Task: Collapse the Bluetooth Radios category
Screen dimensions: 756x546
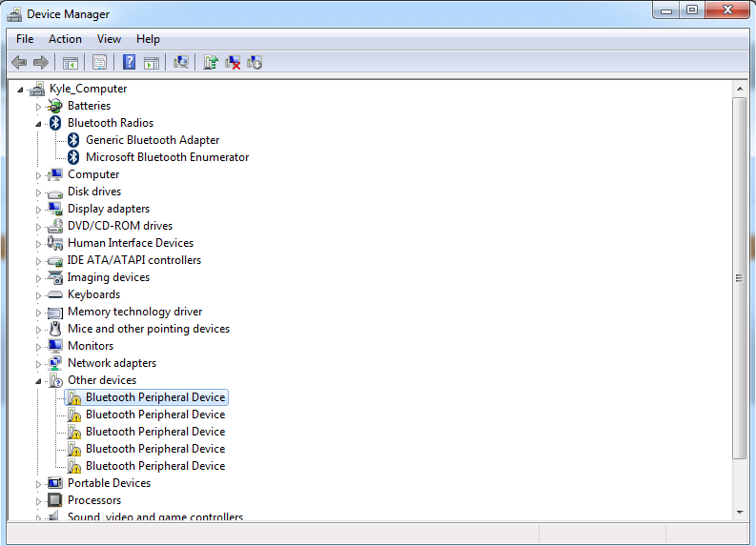Action: pos(38,124)
